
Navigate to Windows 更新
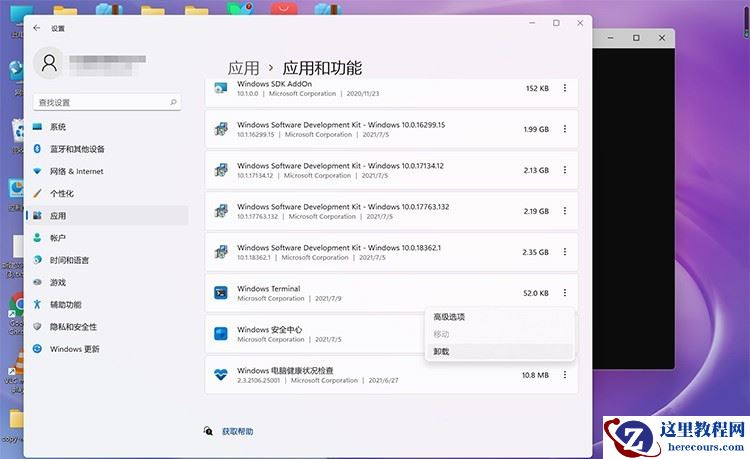(x=74, y=349)
